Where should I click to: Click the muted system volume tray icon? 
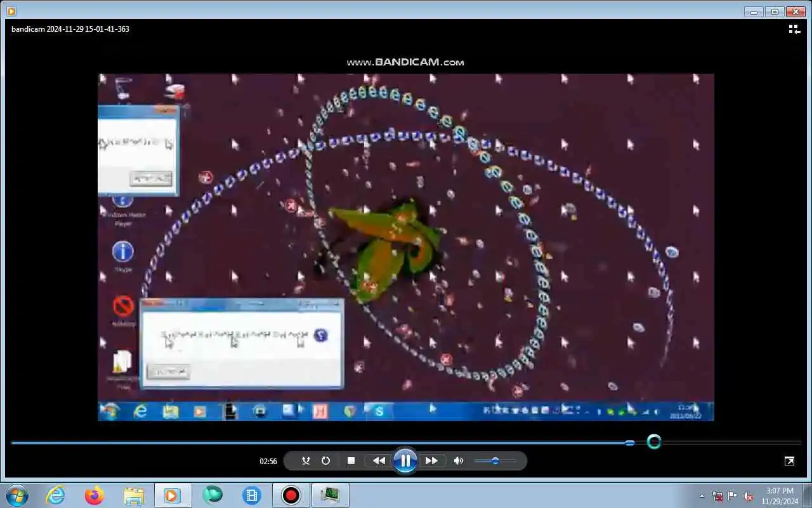coord(748,496)
